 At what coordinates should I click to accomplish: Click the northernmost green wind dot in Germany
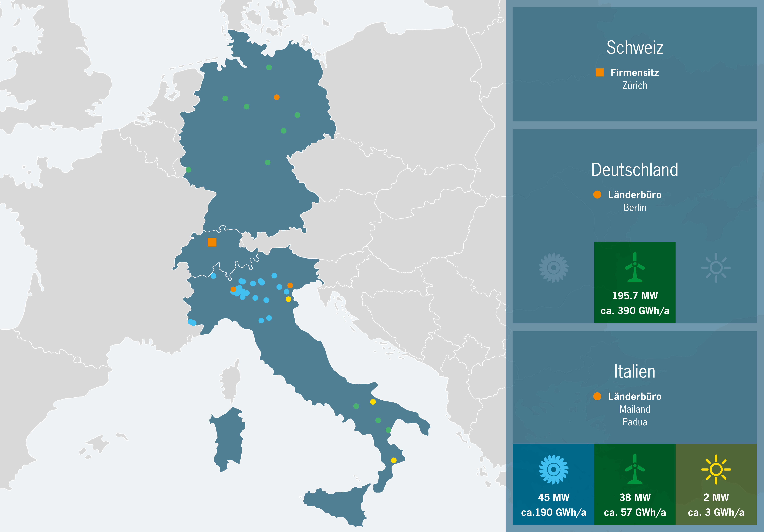269,67
